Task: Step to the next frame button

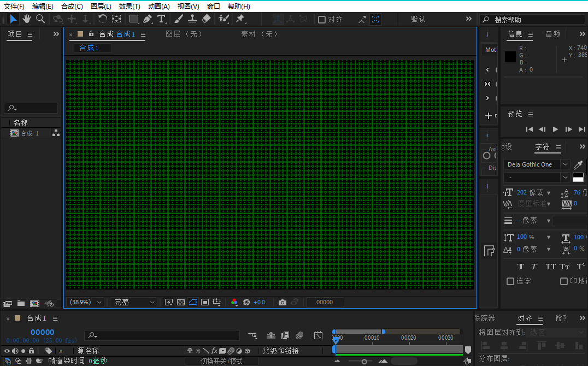Action: coord(568,129)
